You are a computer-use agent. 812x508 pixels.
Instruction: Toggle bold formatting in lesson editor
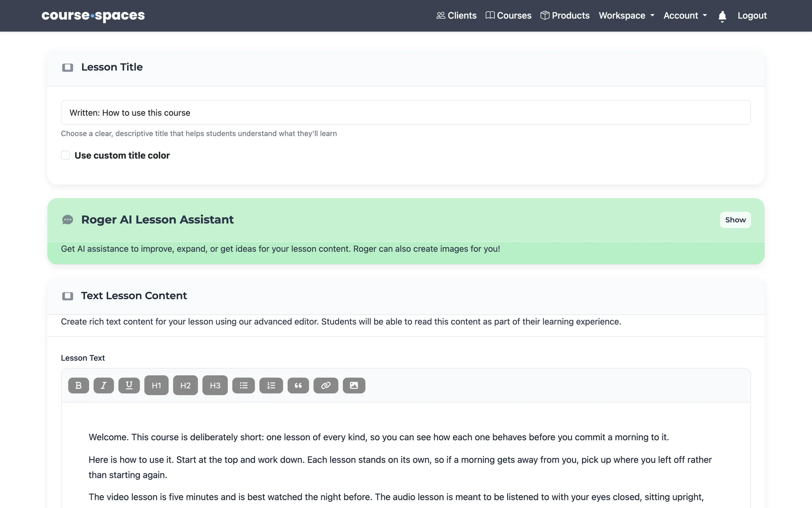[x=78, y=385]
